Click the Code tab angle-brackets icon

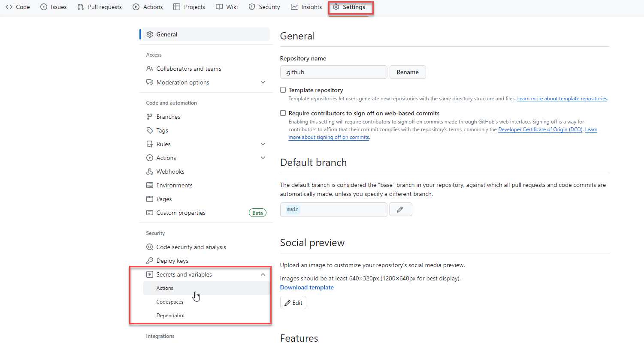9,7
